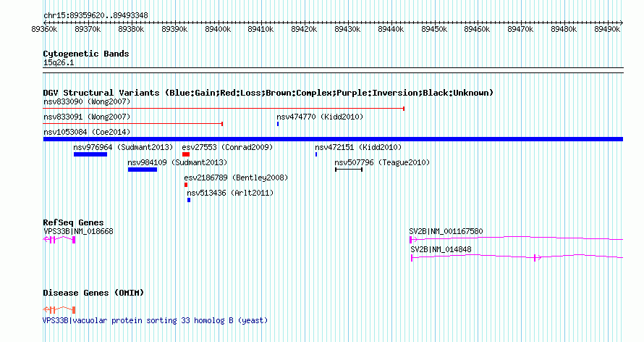Select the small blue nsv474770 gain marker
The height and width of the screenshot is (342, 644).
click(x=278, y=124)
